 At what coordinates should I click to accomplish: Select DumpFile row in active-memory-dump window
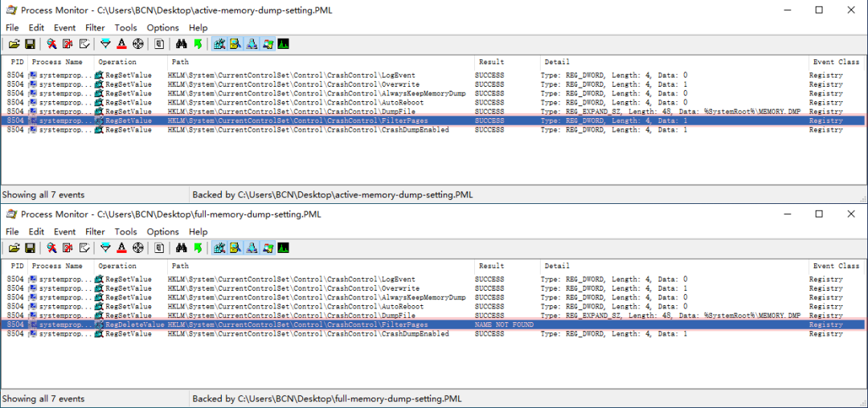[433, 111]
